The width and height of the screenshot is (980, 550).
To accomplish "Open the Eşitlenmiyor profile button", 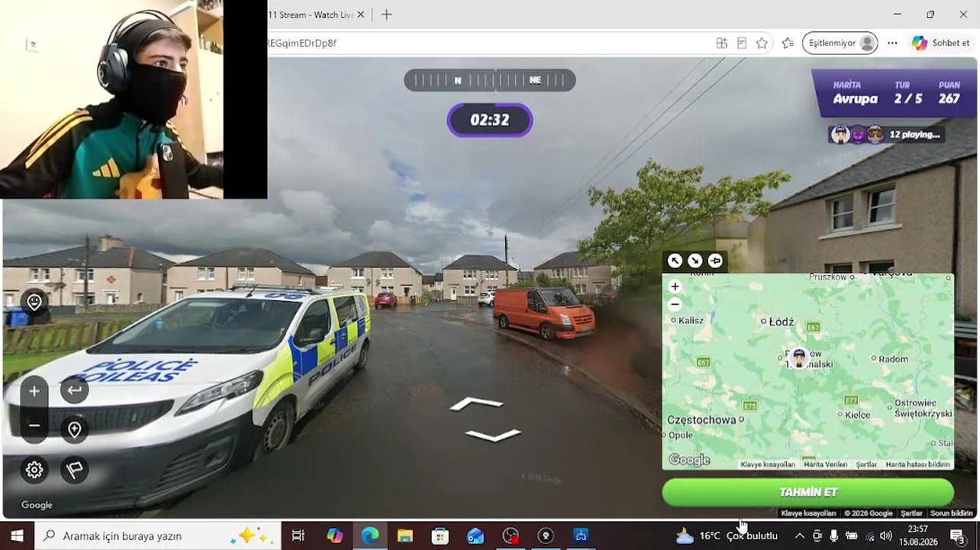I will (840, 43).
